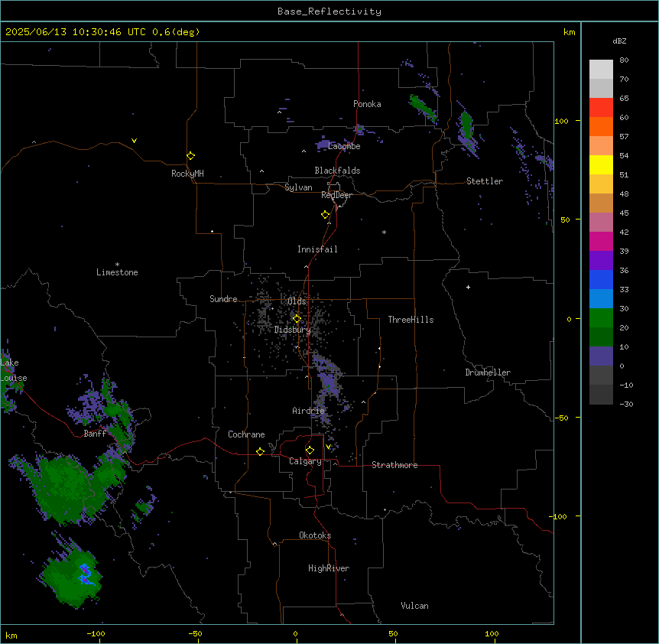659x644 pixels.
Task: Select the light blue 30-33 dBZ legend band
Action: pos(601,299)
